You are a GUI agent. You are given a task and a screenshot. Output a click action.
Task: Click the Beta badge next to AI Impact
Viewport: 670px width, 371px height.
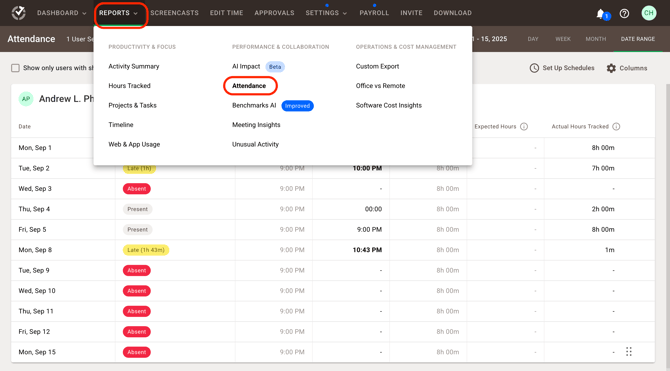[x=275, y=67]
